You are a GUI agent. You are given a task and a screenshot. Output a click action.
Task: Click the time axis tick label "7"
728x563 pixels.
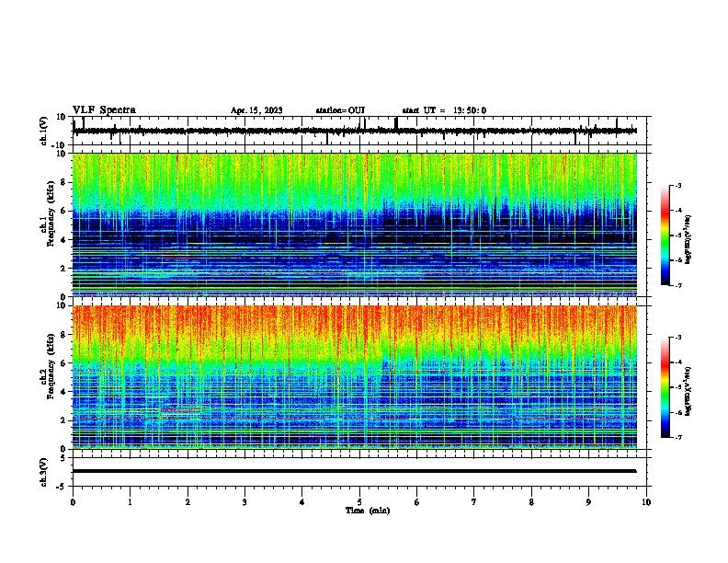[474, 502]
